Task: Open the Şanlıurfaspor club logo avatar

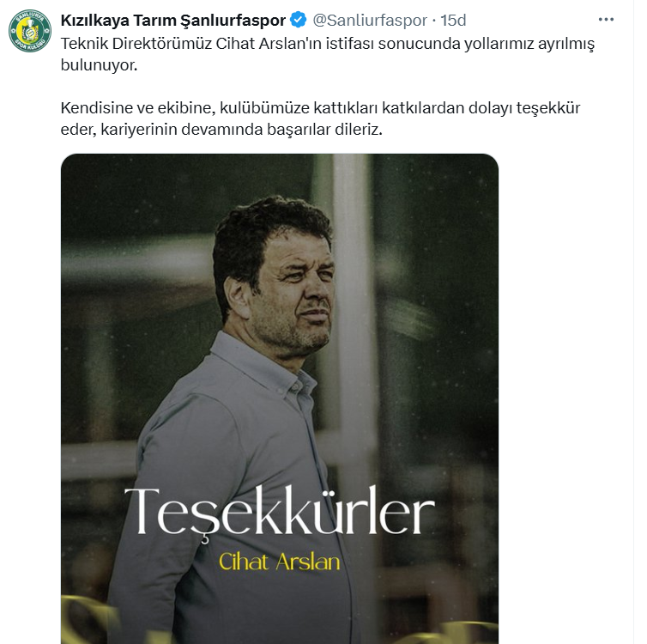Action: (30, 31)
